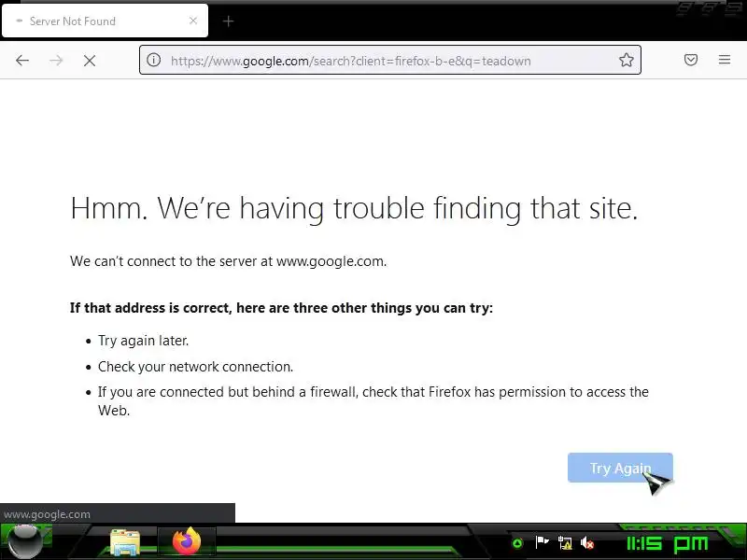The width and height of the screenshot is (747, 560).
Task: Stop loading with the X button
Action: pos(90,61)
